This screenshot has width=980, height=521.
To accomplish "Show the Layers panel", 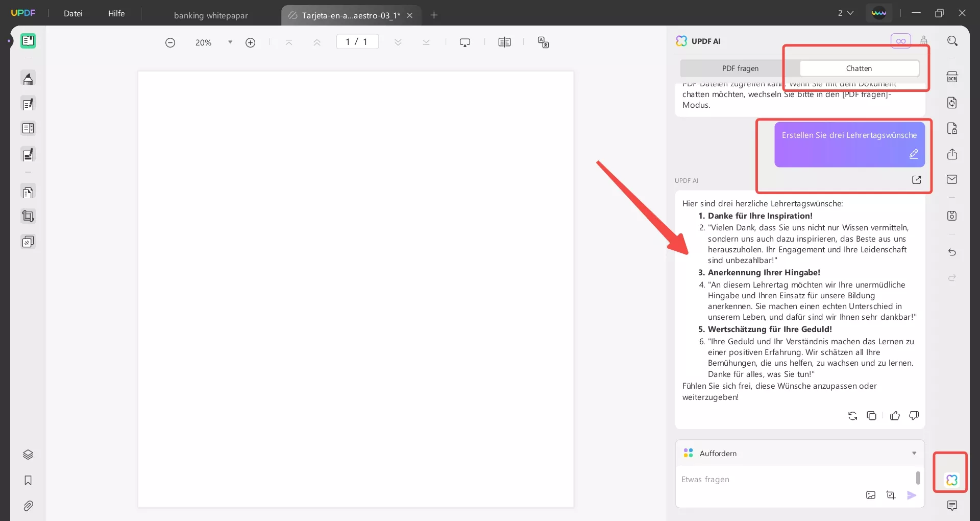I will click(x=28, y=455).
